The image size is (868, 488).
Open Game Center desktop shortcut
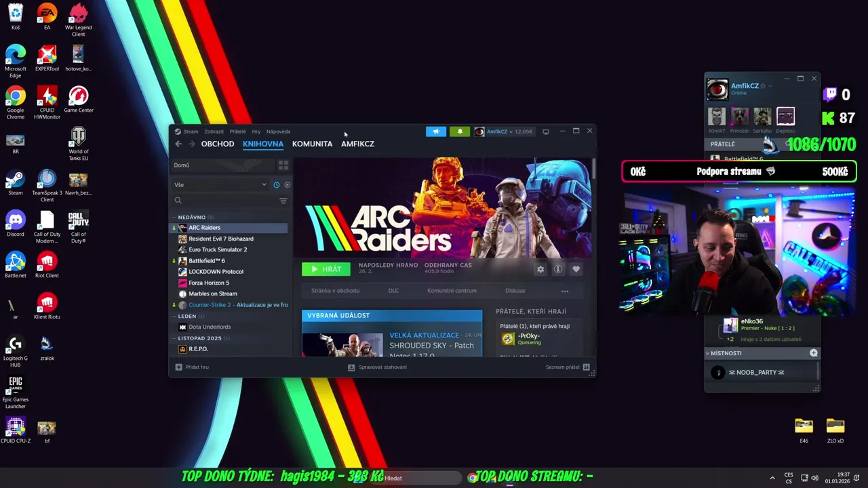pyautogui.click(x=79, y=100)
